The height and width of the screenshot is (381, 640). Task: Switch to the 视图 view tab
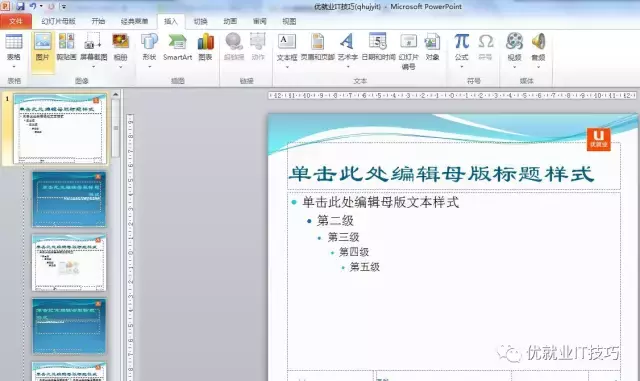[x=289, y=21]
